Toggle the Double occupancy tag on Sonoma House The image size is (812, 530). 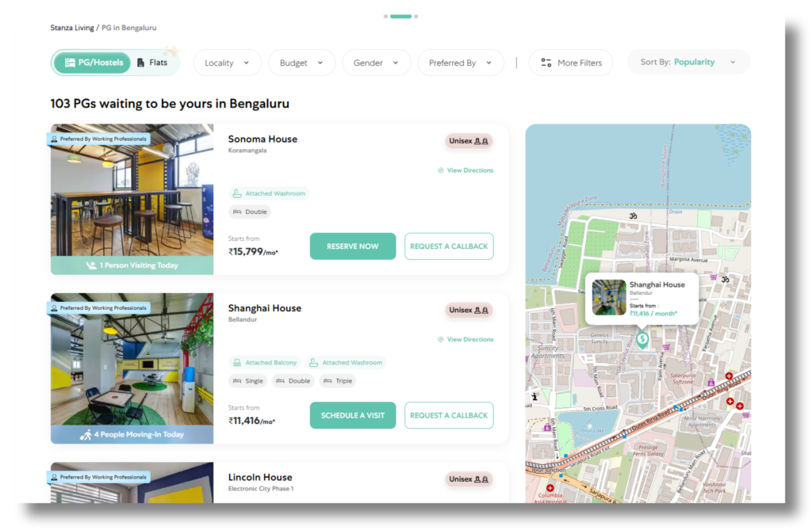[x=250, y=212]
